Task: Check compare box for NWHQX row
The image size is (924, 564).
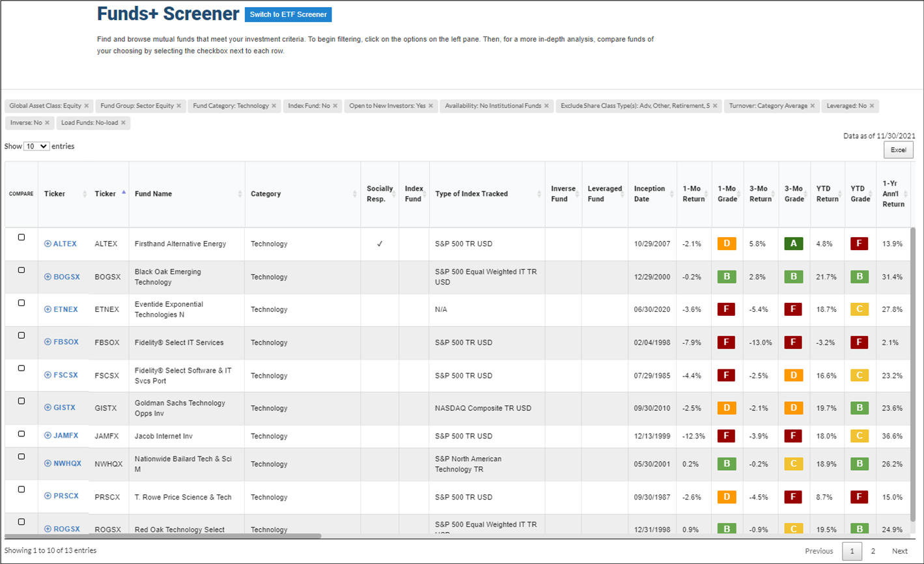Action: pos(21,457)
